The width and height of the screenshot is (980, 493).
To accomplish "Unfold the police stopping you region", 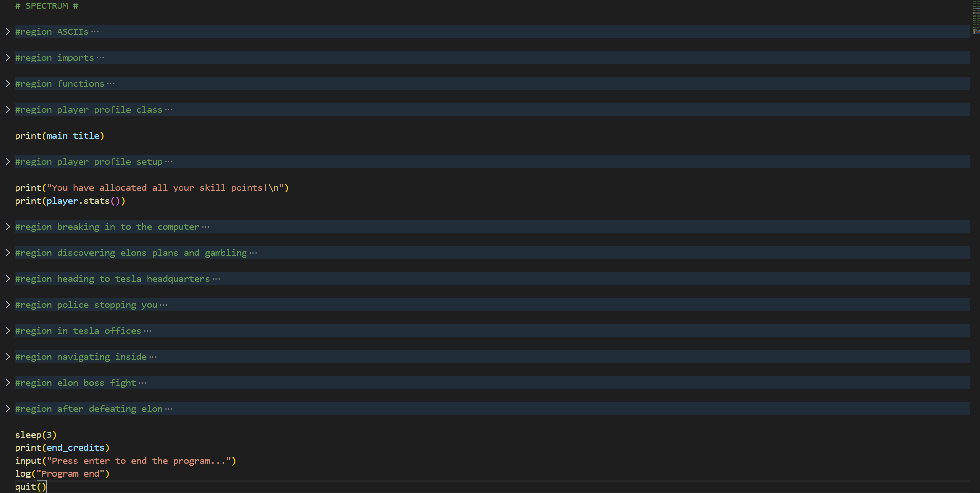I will pos(8,305).
